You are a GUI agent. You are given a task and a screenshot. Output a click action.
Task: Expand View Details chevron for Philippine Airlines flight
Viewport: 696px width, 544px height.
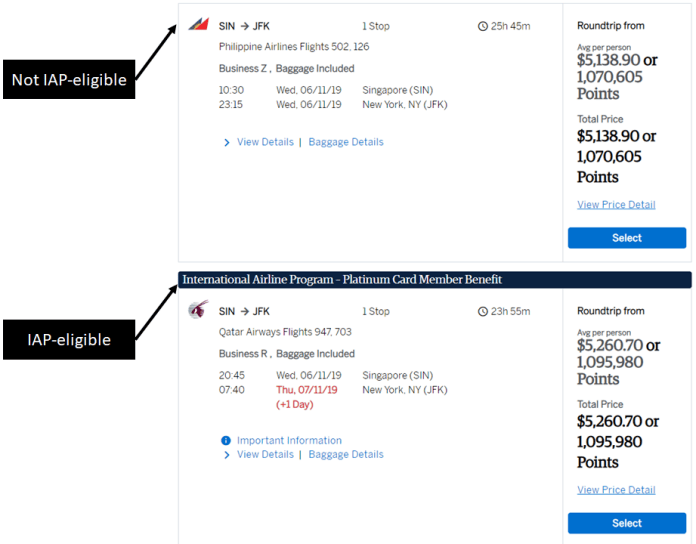pos(227,142)
